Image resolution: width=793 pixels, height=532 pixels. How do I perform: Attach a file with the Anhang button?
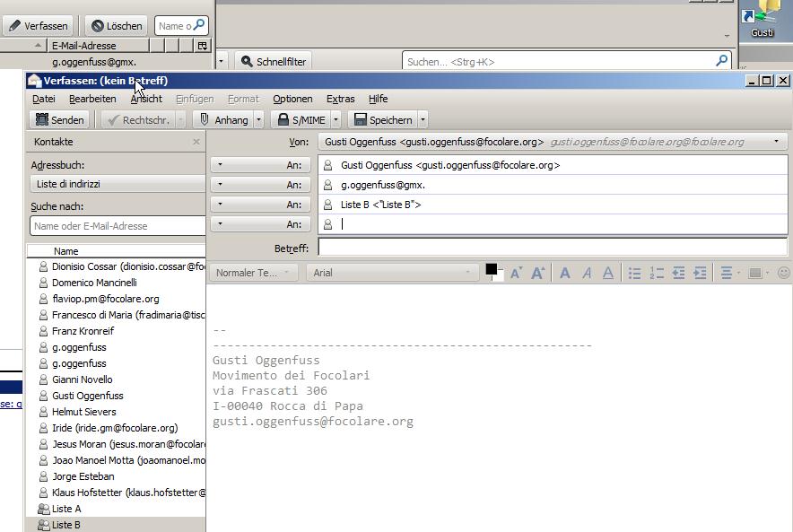point(224,120)
